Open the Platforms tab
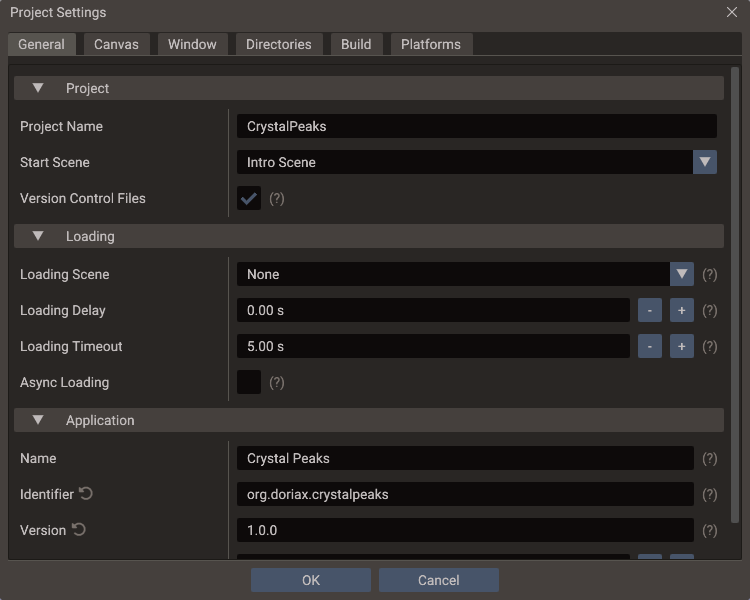This screenshot has width=750, height=600. click(431, 44)
